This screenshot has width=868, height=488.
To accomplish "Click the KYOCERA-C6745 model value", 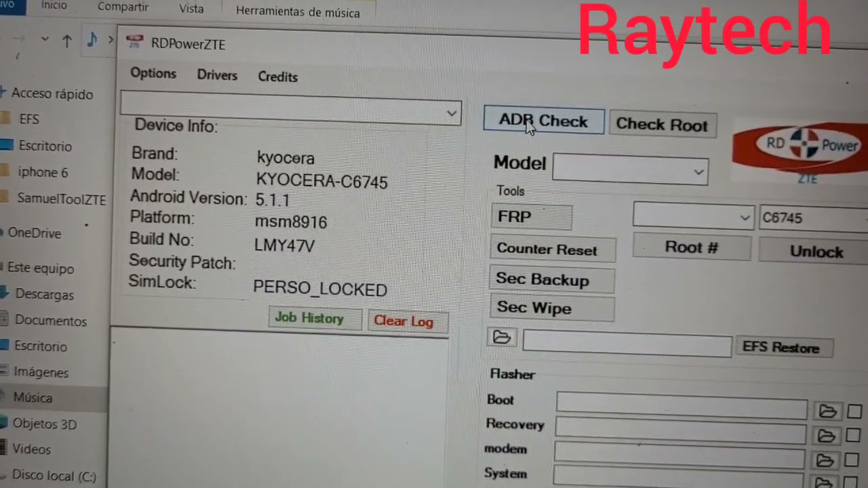I will coord(321,181).
